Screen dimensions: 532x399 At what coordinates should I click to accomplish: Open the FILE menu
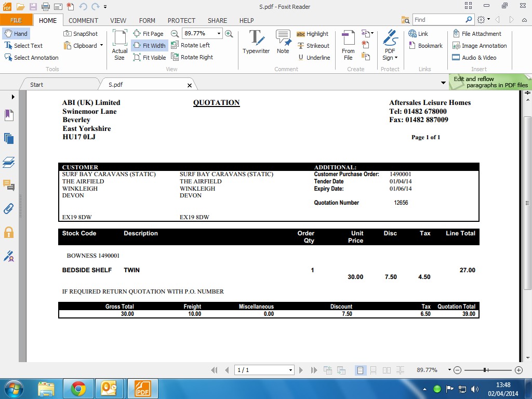16,20
